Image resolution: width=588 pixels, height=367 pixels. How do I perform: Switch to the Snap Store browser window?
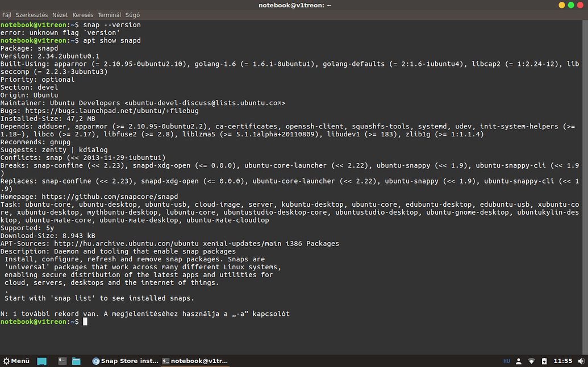tap(125, 361)
